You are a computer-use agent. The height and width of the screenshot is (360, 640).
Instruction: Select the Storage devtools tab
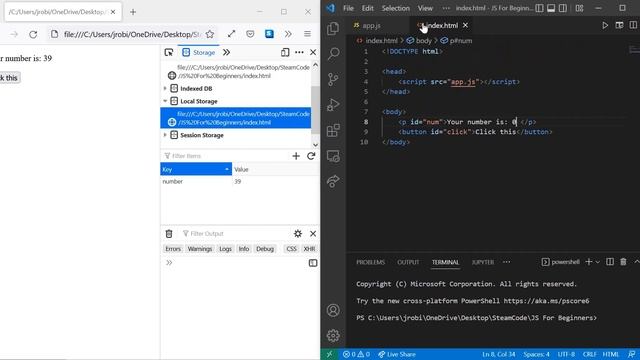point(199,52)
